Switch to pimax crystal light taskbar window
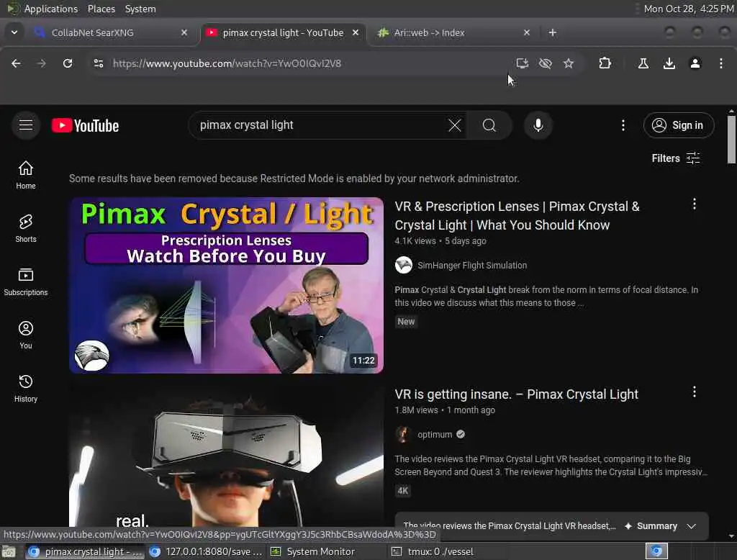This screenshot has width=737, height=560. (x=85, y=551)
